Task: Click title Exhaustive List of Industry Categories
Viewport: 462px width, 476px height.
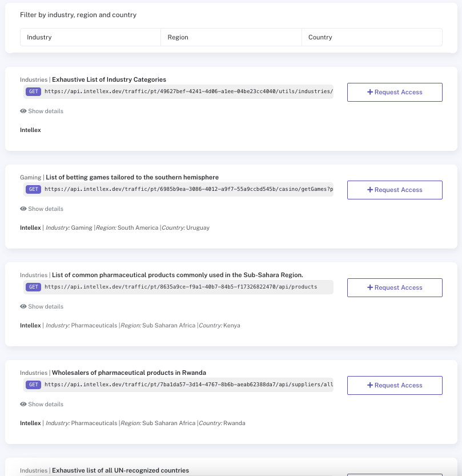Action: [109, 79]
